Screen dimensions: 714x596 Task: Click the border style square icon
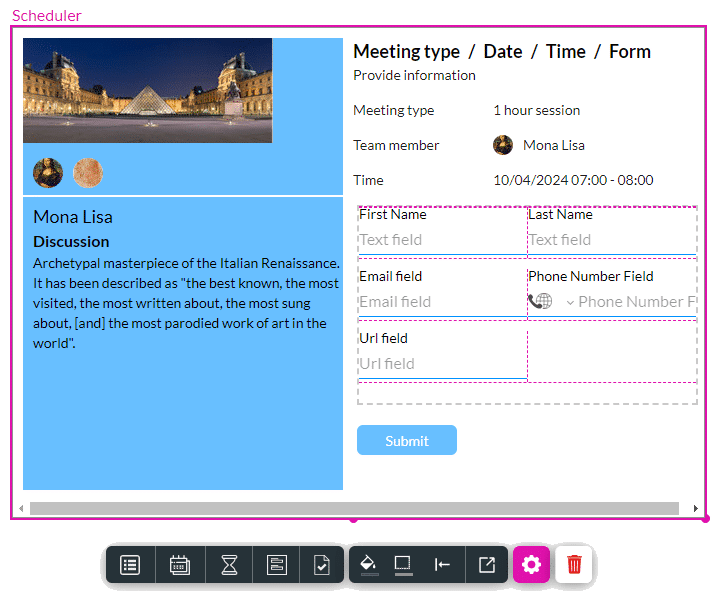click(x=403, y=565)
